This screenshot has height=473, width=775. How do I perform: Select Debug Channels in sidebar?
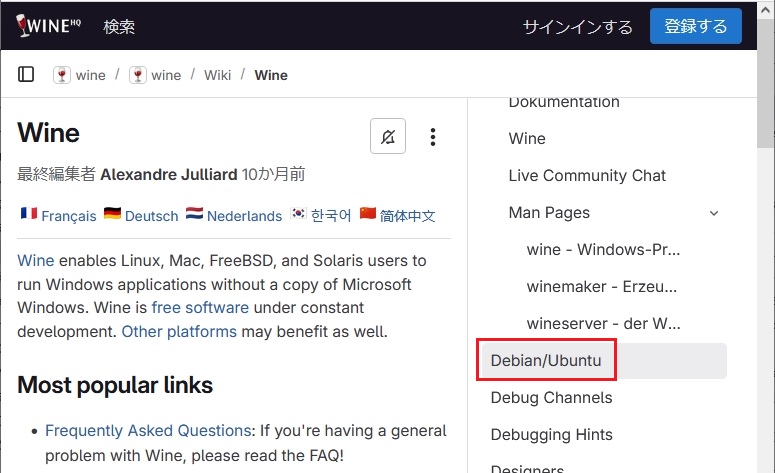point(551,397)
